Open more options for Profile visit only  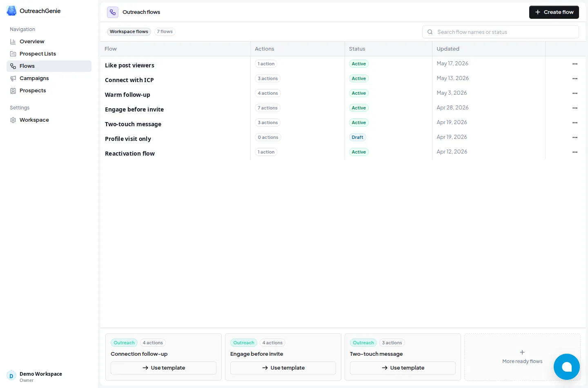[x=575, y=137]
